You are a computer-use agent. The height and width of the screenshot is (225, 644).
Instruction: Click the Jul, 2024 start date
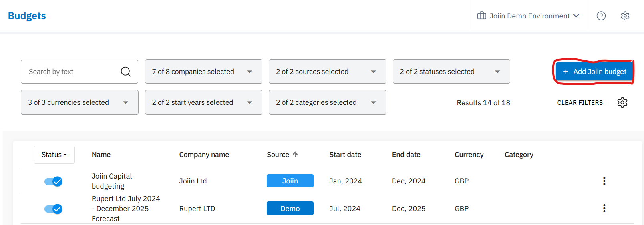pos(345,209)
